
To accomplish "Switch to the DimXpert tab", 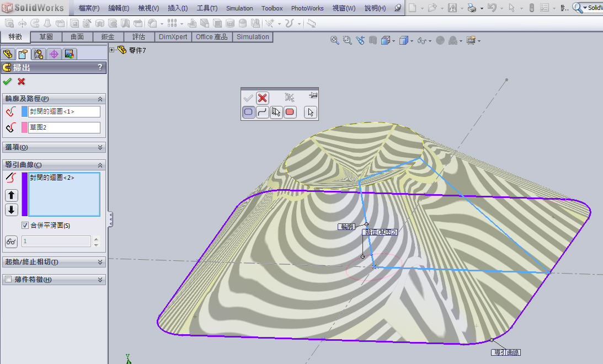I will pos(173,36).
